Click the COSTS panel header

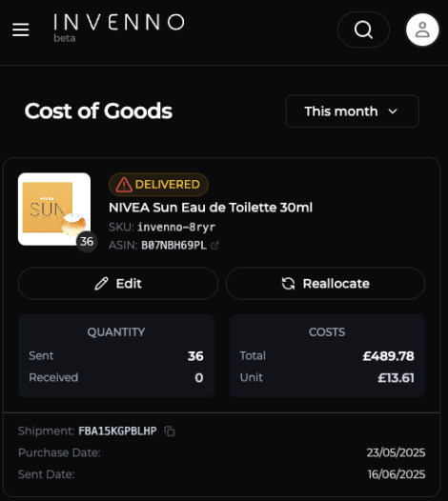pyautogui.click(x=327, y=332)
